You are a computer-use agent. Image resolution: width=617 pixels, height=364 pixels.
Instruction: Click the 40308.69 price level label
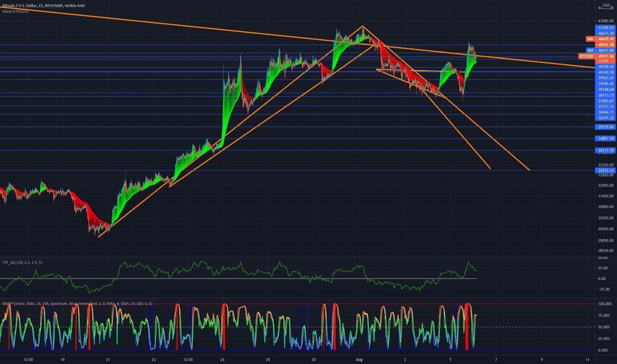point(605,67)
